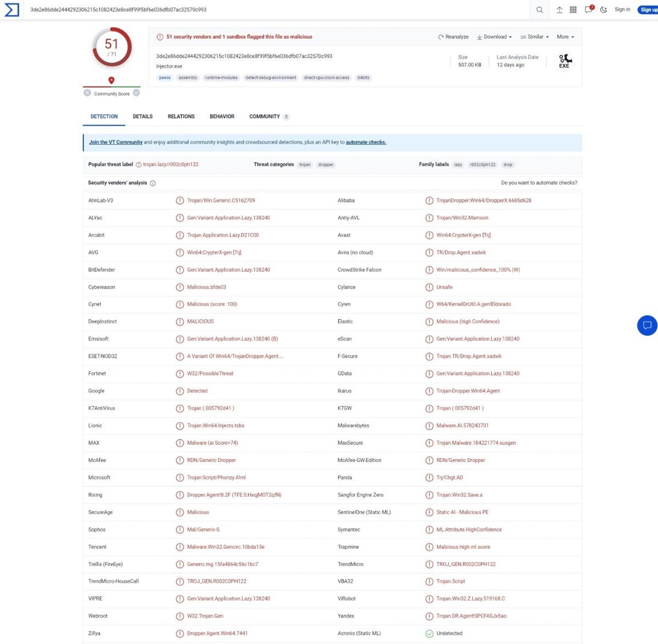
Task: Click the Sign up button
Action: [x=649, y=9]
